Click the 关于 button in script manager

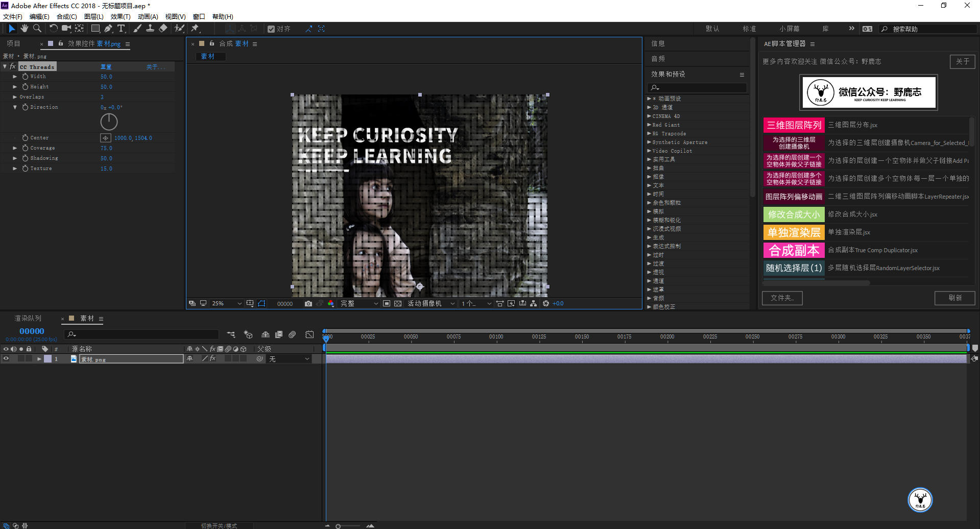click(963, 61)
